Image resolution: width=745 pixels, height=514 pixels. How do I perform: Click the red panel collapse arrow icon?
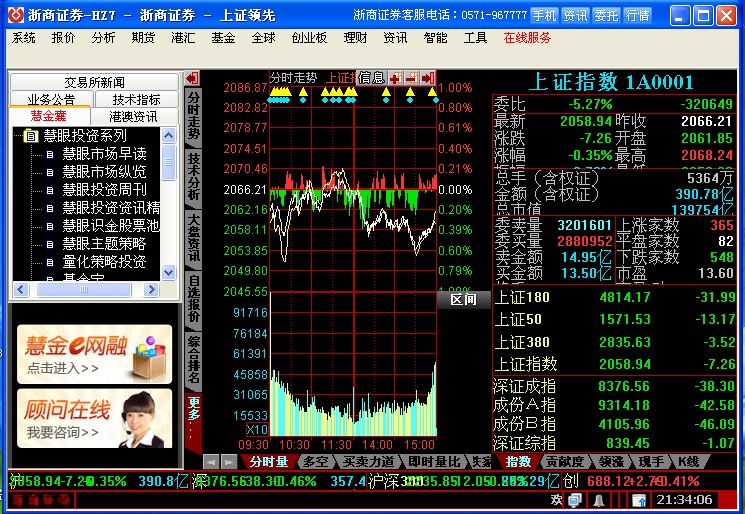(192, 77)
